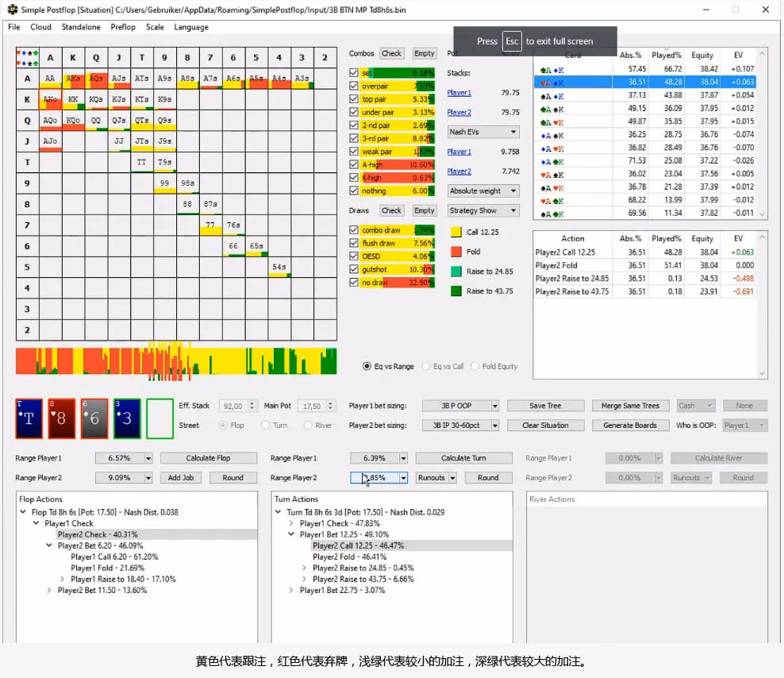Uncheck the overpair combo checkbox
This screenshot has width=784, height=678.
(354, 86)
